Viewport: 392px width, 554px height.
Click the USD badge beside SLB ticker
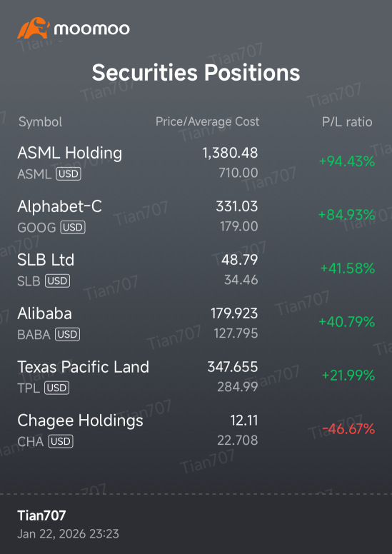pos(57,281)
